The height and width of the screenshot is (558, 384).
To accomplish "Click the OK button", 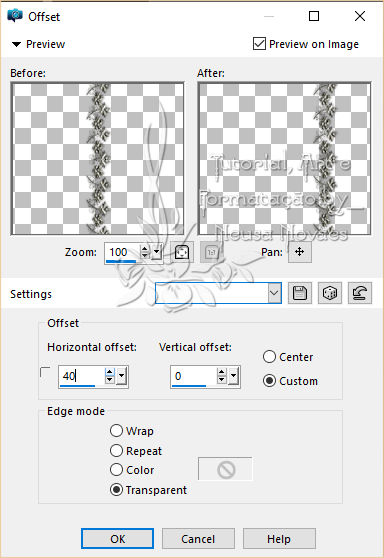I will (117, 539).
